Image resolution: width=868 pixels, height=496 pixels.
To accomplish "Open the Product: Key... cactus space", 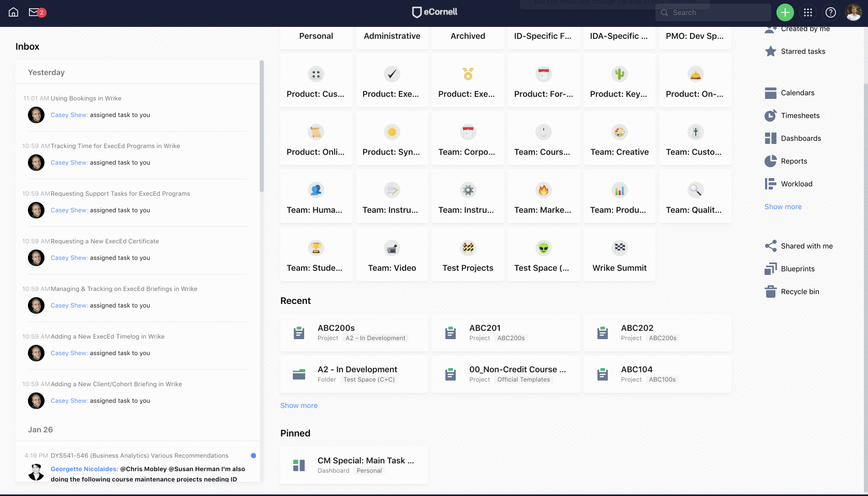I will [x=619, y=80].
